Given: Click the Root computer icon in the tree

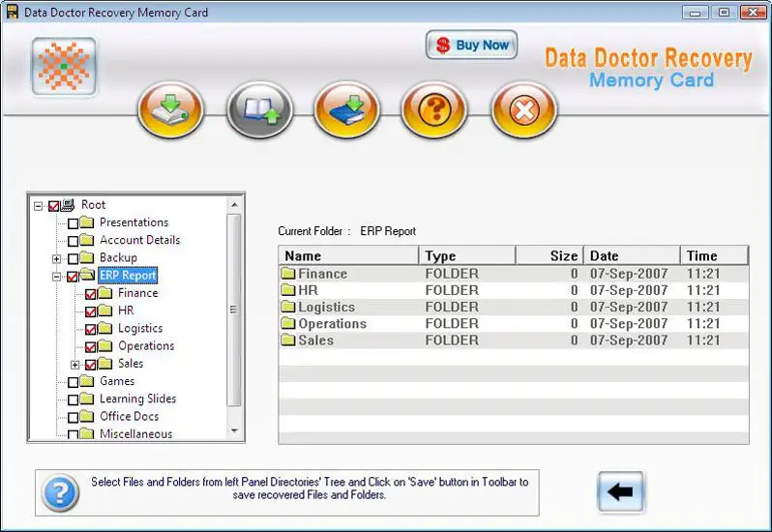Looking at the screenshot, I should 68,205.
